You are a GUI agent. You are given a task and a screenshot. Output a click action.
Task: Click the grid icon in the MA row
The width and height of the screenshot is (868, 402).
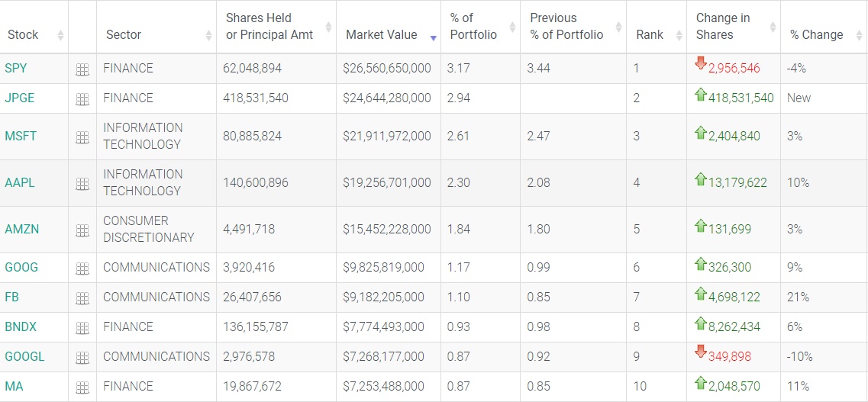(x=82, y=388)
